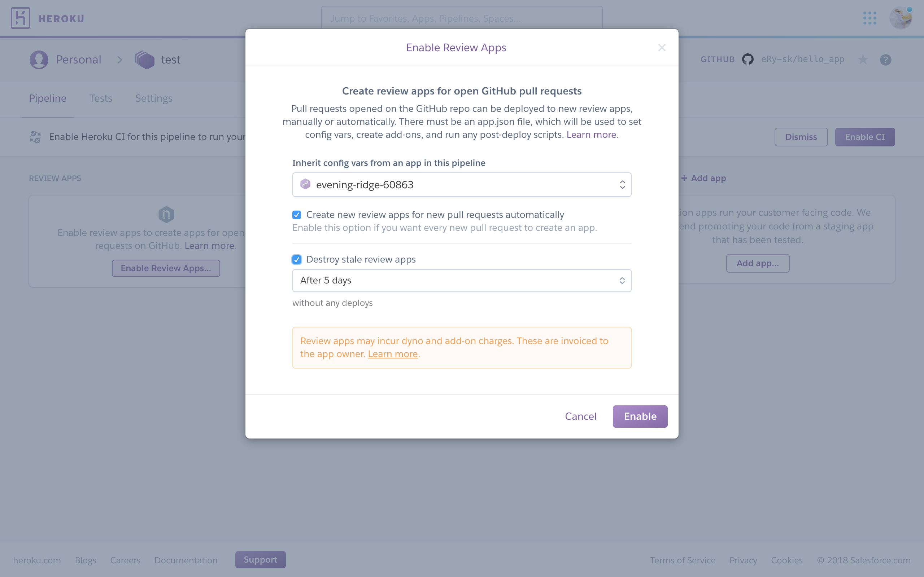Expand the After 5 days dropdown
The height and width of the screenshot is (577, 924).
[462, 281]
